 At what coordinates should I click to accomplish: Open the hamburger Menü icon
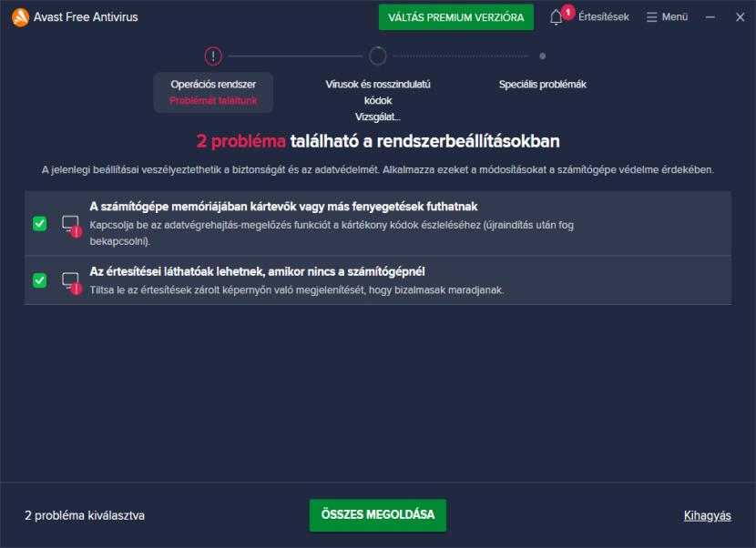click(651, 17)
